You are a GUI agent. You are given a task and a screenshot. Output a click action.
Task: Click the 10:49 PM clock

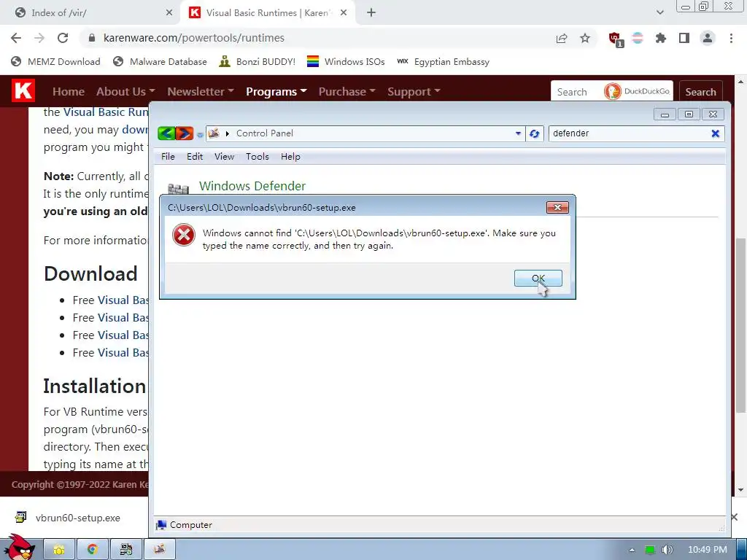click(x=708, y=550)
